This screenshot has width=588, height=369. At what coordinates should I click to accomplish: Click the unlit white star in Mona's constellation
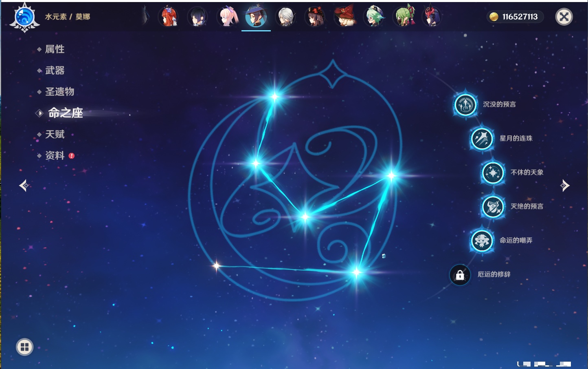click(x=217, y=266)
